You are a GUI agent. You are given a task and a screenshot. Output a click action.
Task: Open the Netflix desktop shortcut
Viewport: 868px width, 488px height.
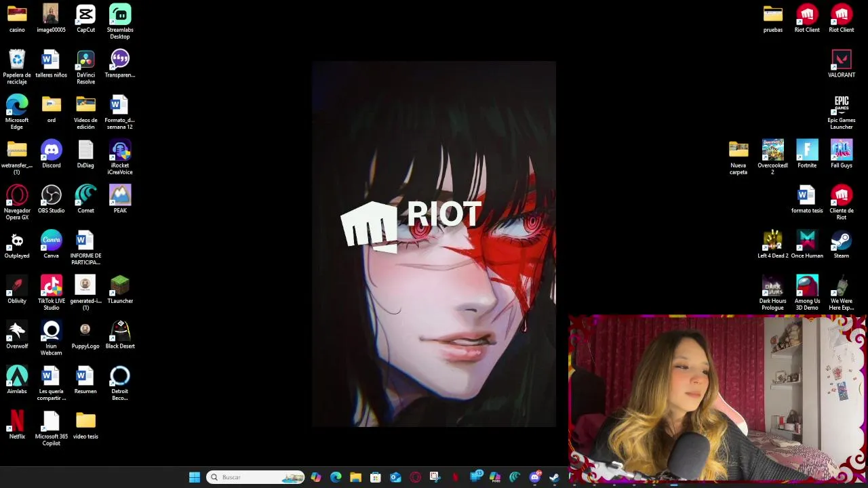click(17, 426)
